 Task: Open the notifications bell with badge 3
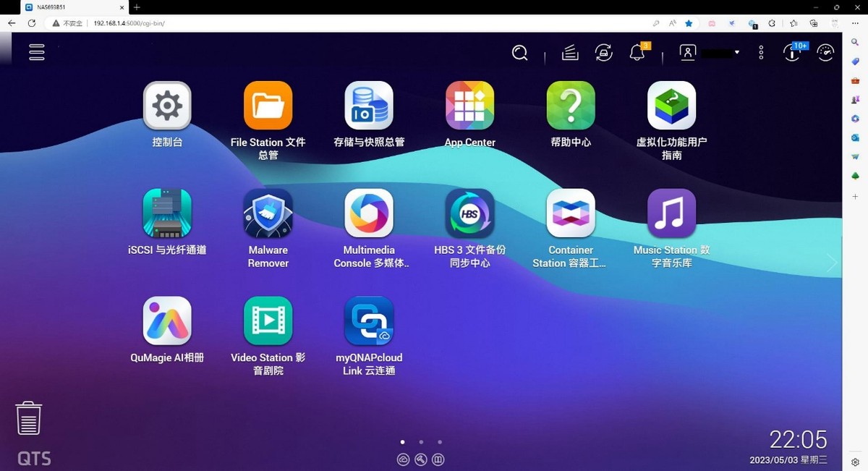coord(636,53)
